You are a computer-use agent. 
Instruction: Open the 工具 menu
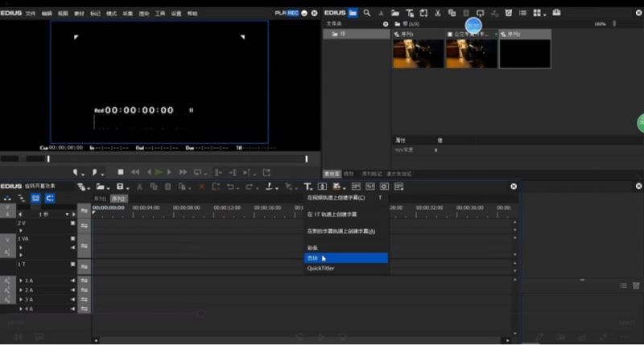pos(159,14)
